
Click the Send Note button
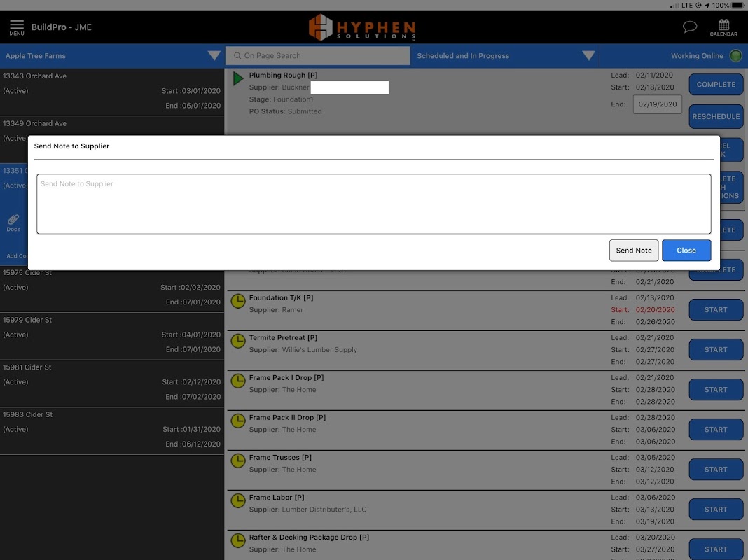click(634, 250)
